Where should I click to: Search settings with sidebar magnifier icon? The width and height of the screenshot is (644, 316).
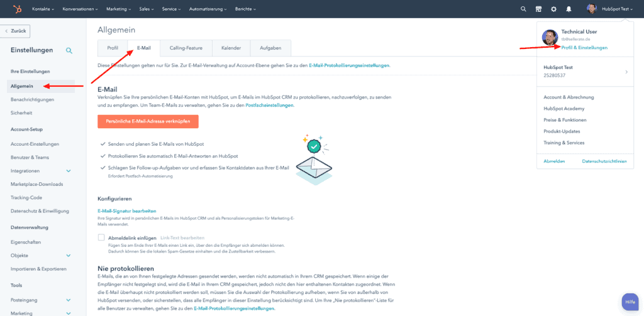coord(69,50)
